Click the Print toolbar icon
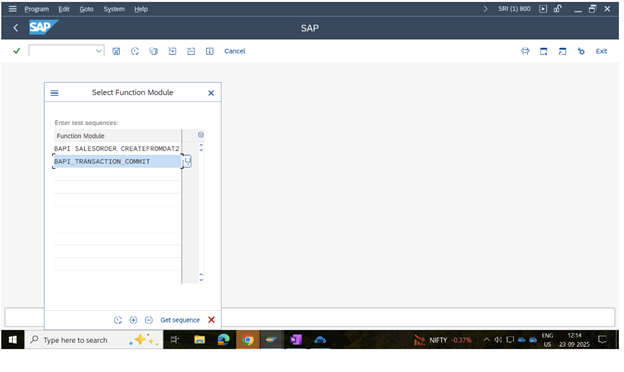 525,51
